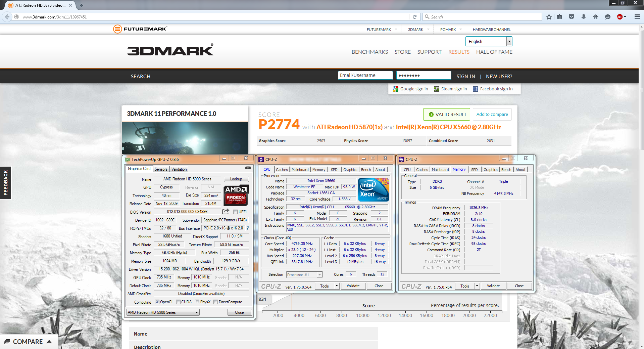
Task: Click the GPU-Z screenshot camera icon
Action: tap(248, 168)
